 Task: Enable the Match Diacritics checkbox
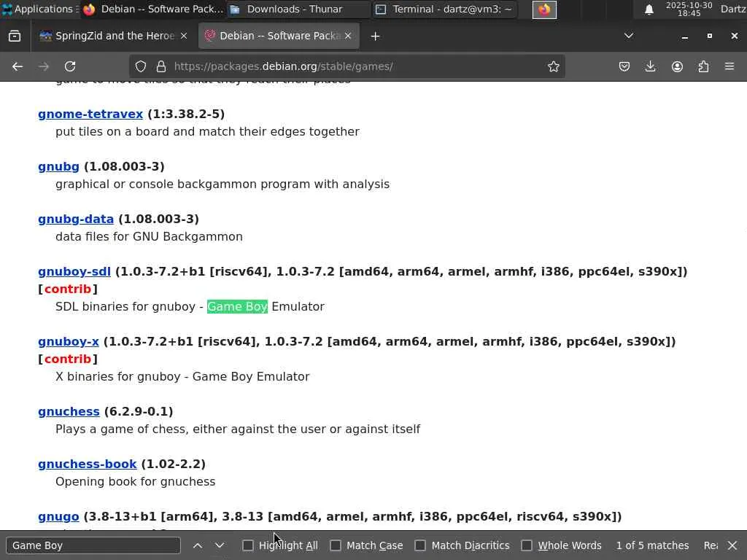pyautogui.click(x=420, y=545)
